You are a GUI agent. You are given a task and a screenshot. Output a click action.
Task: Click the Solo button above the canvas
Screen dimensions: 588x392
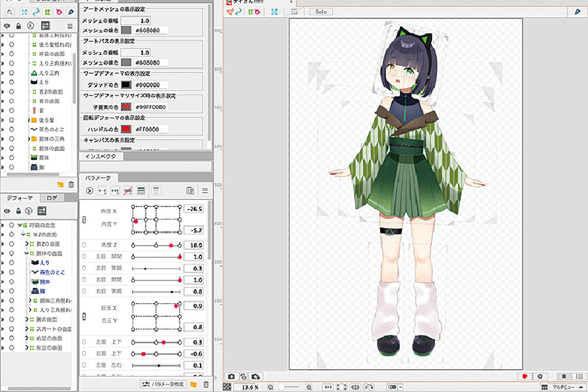point(320,12)
